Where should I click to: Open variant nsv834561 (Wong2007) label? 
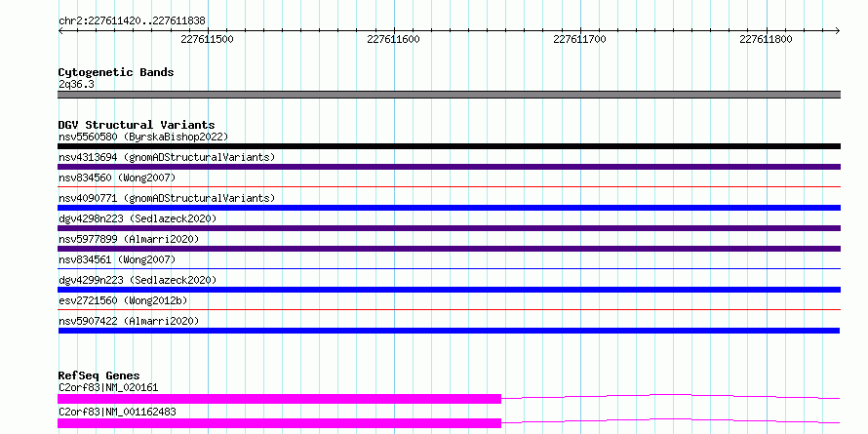point(117,259)
